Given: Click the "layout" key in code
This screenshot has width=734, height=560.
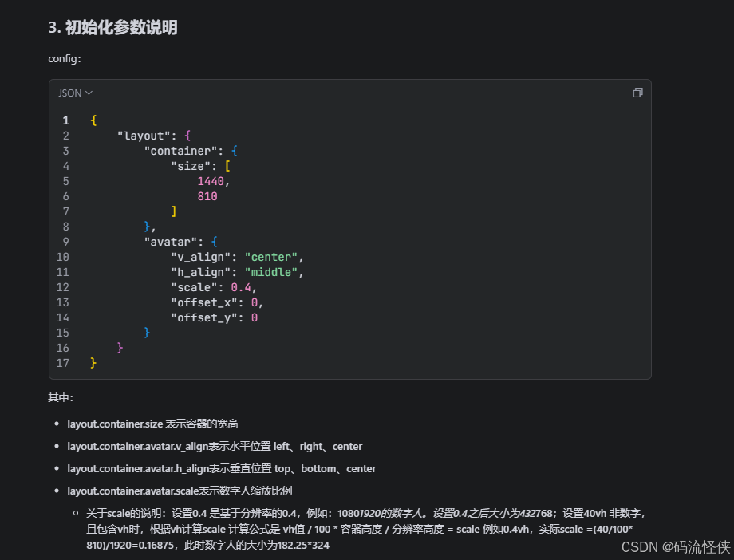Looking at the screenshot, I should [x=144, y=136].
